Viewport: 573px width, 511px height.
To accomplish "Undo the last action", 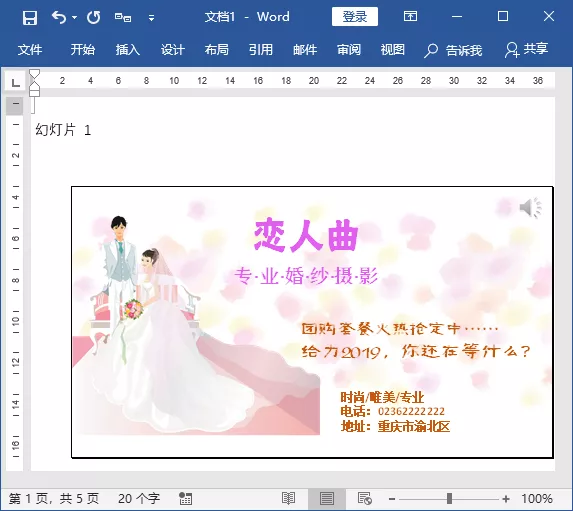I will 59,17.
